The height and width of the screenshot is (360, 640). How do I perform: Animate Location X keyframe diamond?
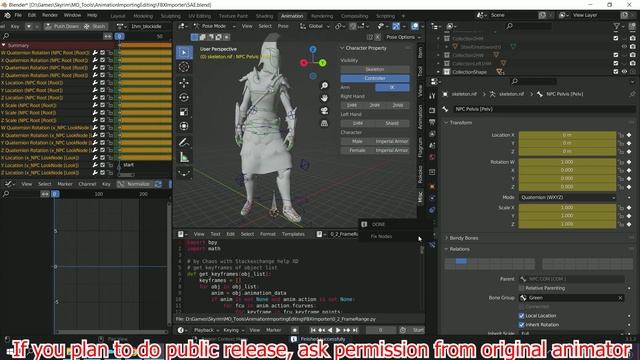click(629, 135)
